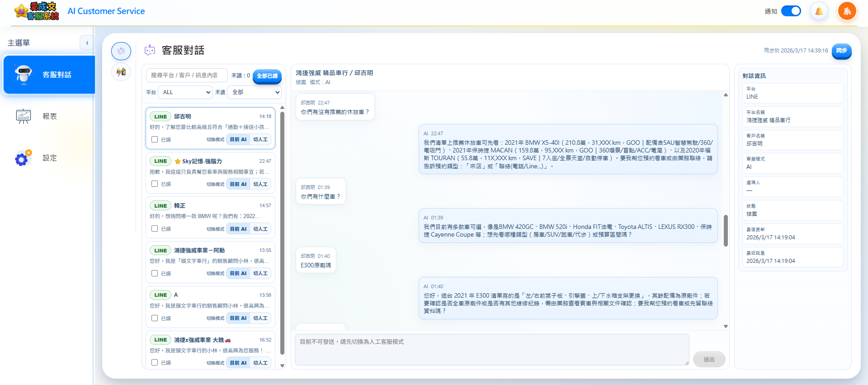The height and width of the screenshot is (385, 868).
Task: Check 已讀 box for 鴻捷強威車業-阿勳 conversation
Action: 155,273
